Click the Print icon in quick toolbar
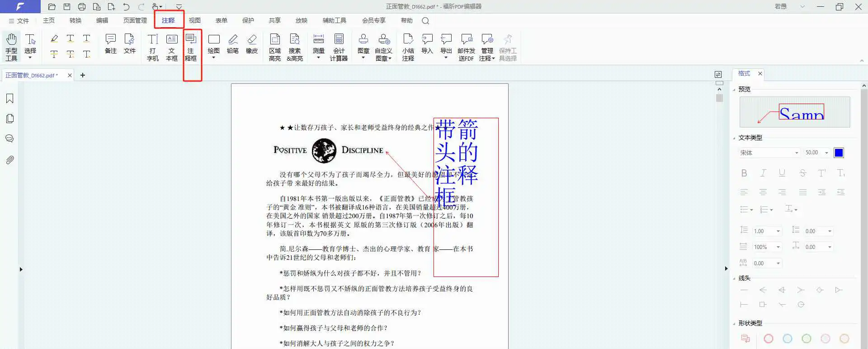 (82, 7)
